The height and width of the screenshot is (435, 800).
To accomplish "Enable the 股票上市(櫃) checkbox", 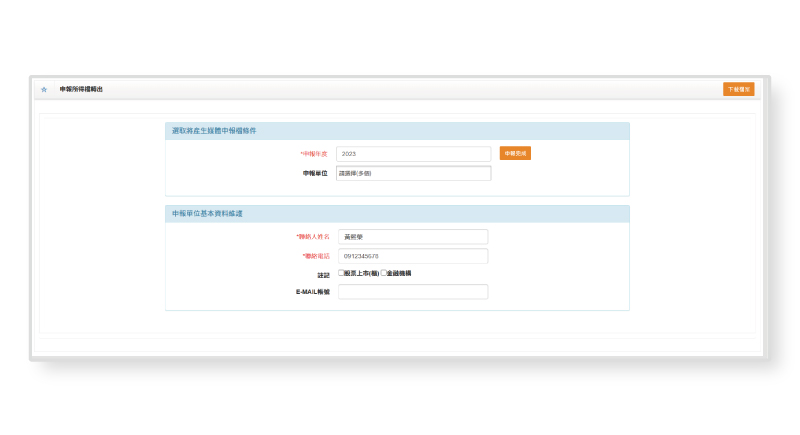I will (x=341, y=273).
